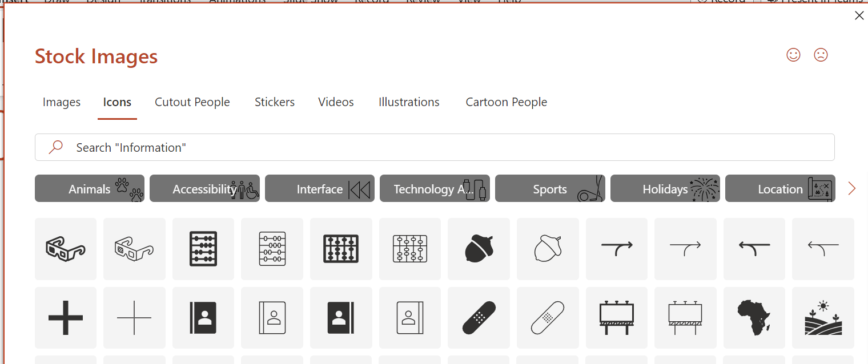868x364 pixels.
Task: Filter icons by Interface category
Action: [x=320, y=188]
